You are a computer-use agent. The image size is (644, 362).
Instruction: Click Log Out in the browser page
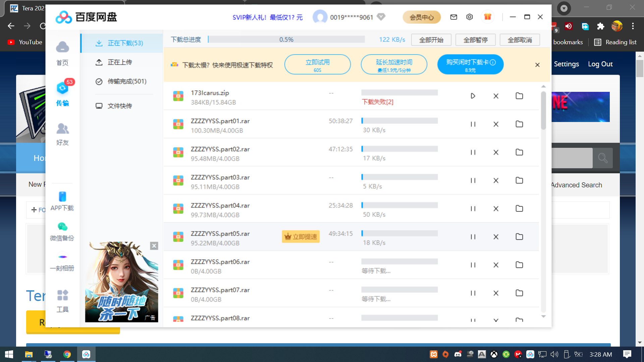[x=600, y=64]
